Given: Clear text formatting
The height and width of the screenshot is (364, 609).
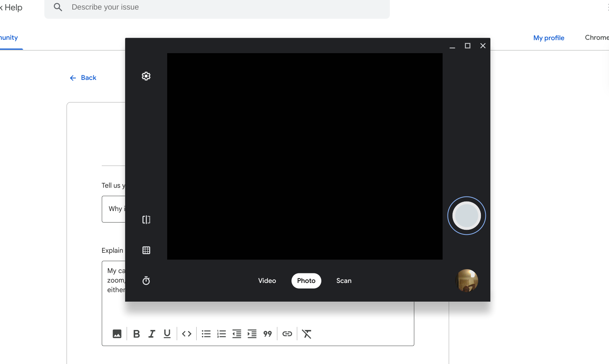Looking at the screenshot, I should pos(307,334).
